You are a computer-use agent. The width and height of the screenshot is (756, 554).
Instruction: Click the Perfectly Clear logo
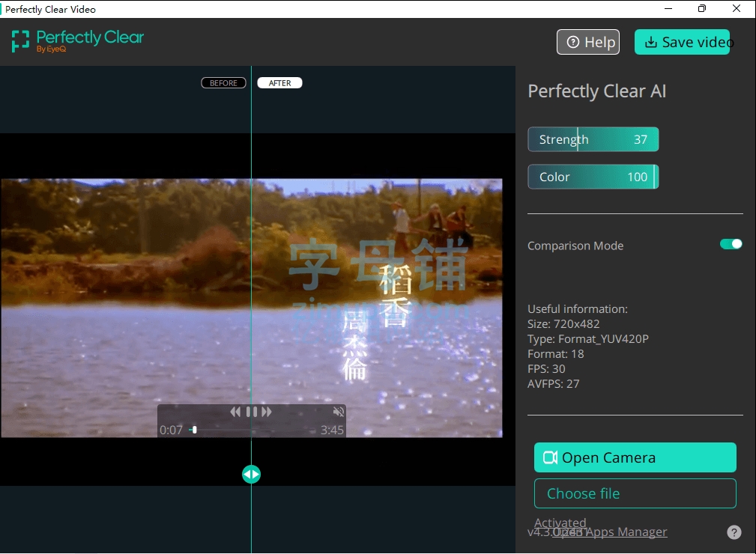[x=78, y=41]
